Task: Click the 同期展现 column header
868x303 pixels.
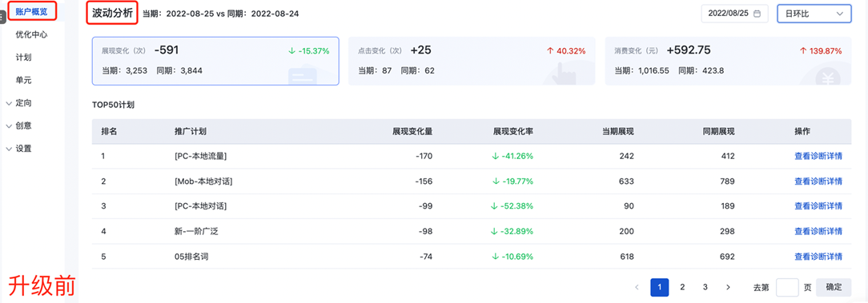Action: [x=718, y=131]
